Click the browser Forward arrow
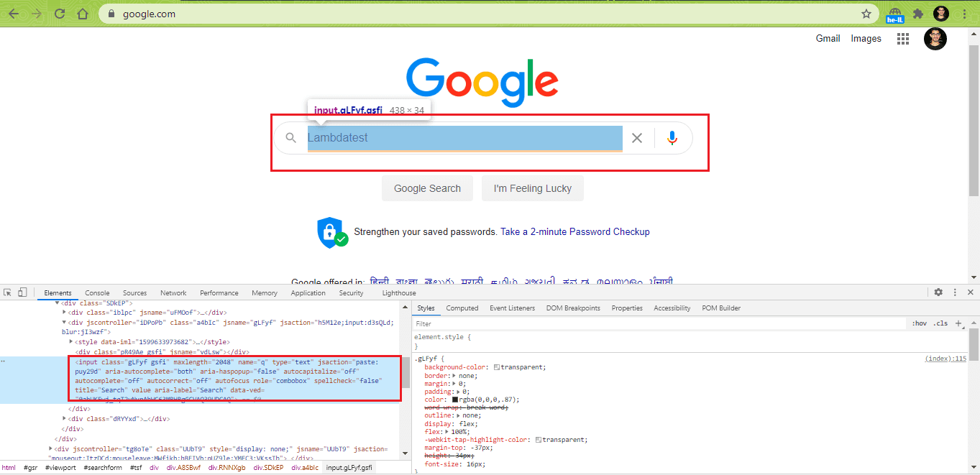 [x=37, y=14]
